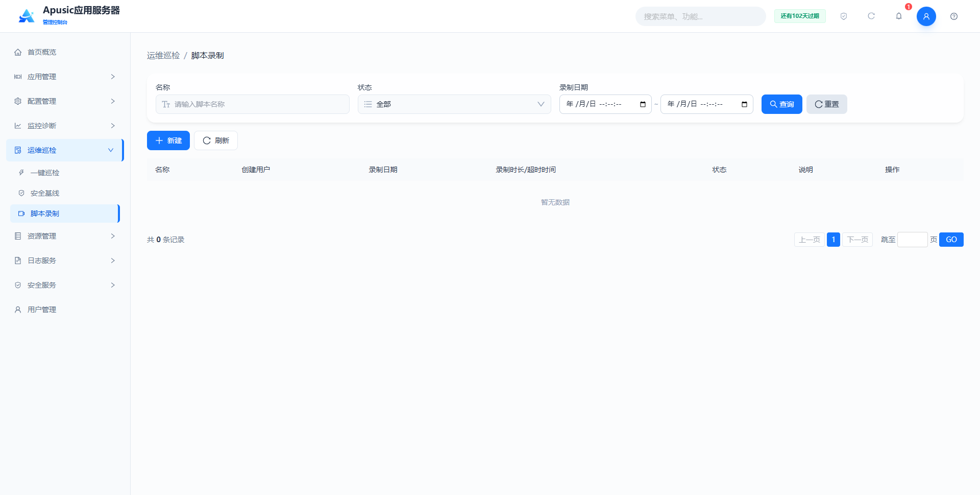Viewport: 980px width, 495px height.
Task: Click the 跳至 page number input
Action: (x=913, y=240)
